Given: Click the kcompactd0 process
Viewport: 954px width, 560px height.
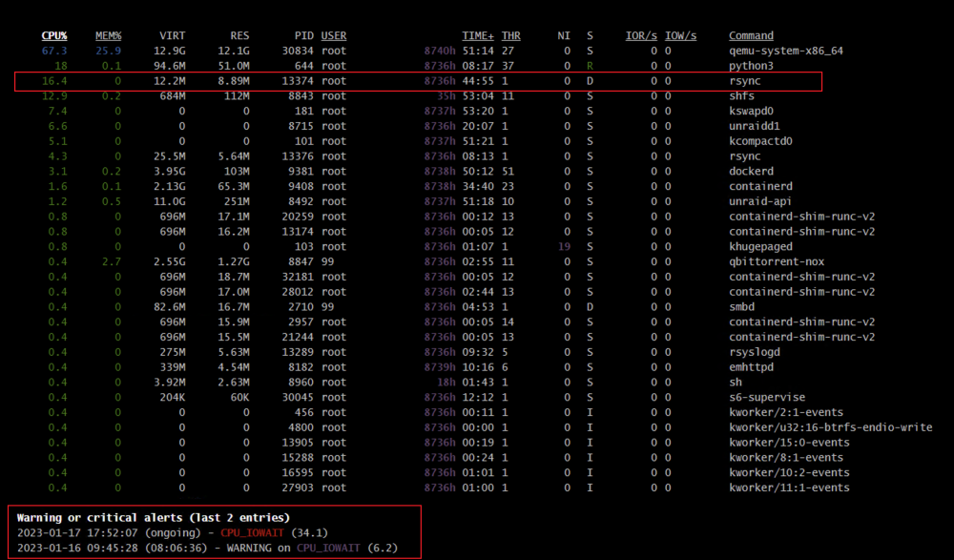Looking at the screenshot, I should 760,141.
